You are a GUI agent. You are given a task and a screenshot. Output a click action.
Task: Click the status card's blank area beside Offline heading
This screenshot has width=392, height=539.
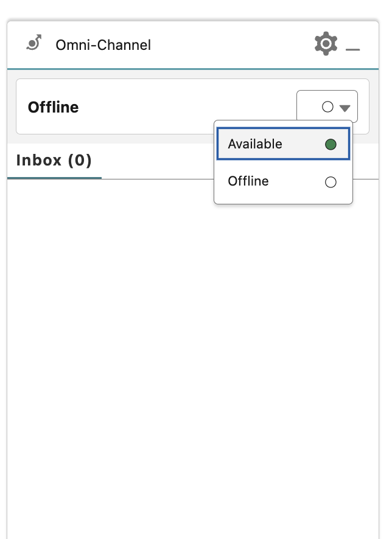(x=183, y=106)
